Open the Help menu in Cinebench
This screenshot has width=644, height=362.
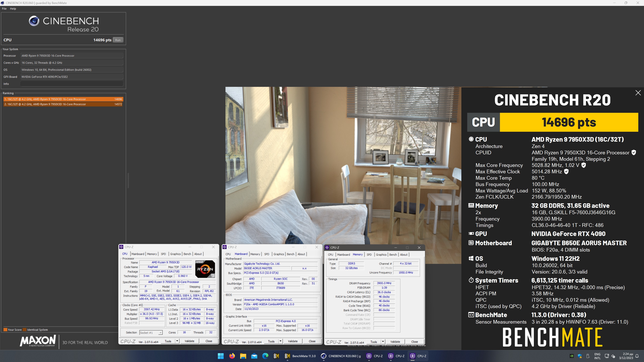point(13,9)
